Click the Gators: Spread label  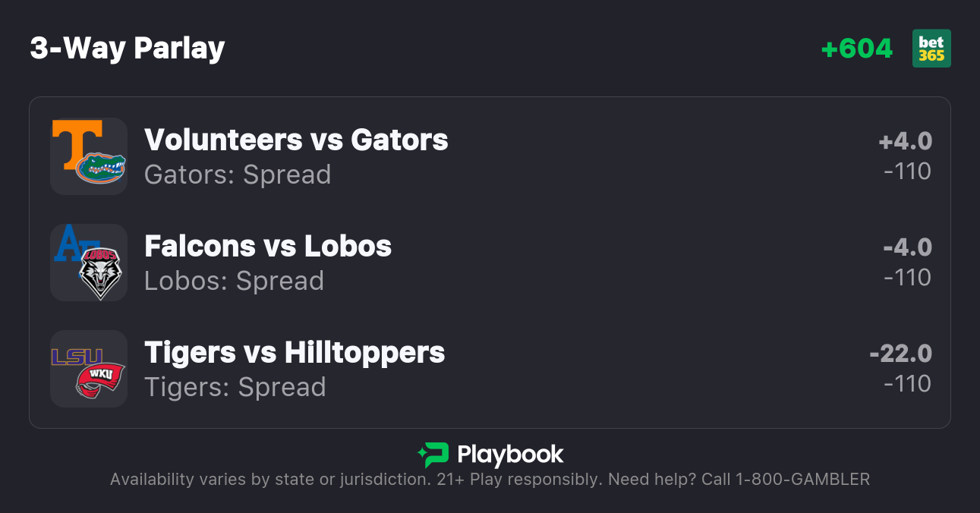(238, 175)
